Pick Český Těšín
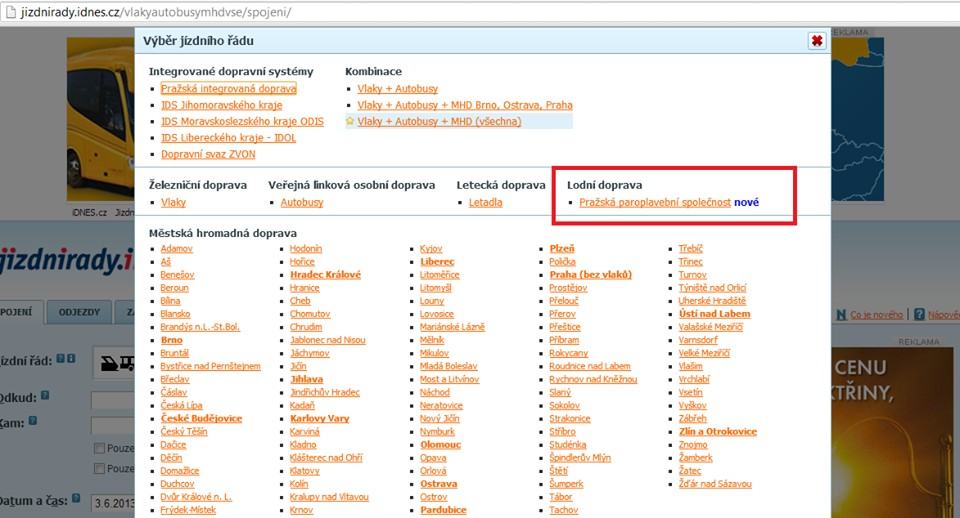Viewport: 960px width, 518px height. 184,431
